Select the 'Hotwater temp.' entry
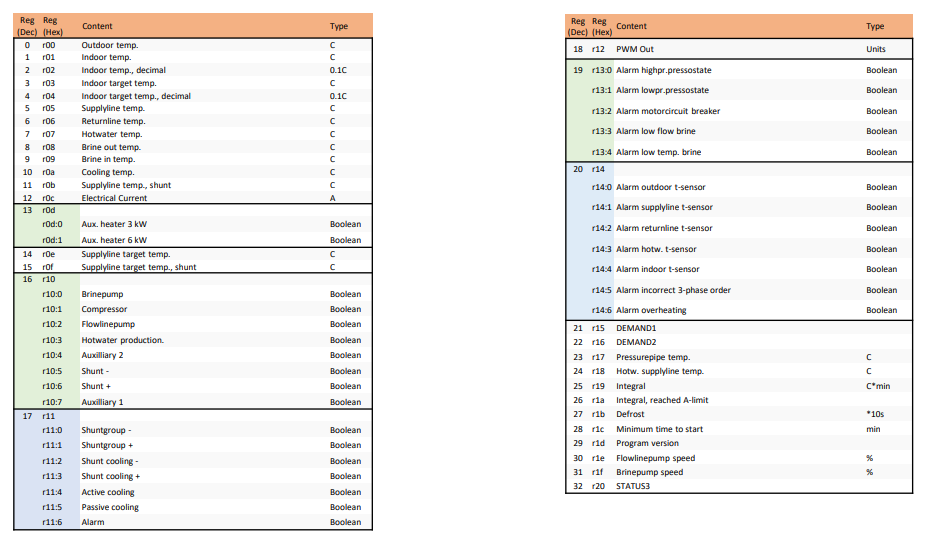This screenshot has width=938, height=541. pos(112,134)
